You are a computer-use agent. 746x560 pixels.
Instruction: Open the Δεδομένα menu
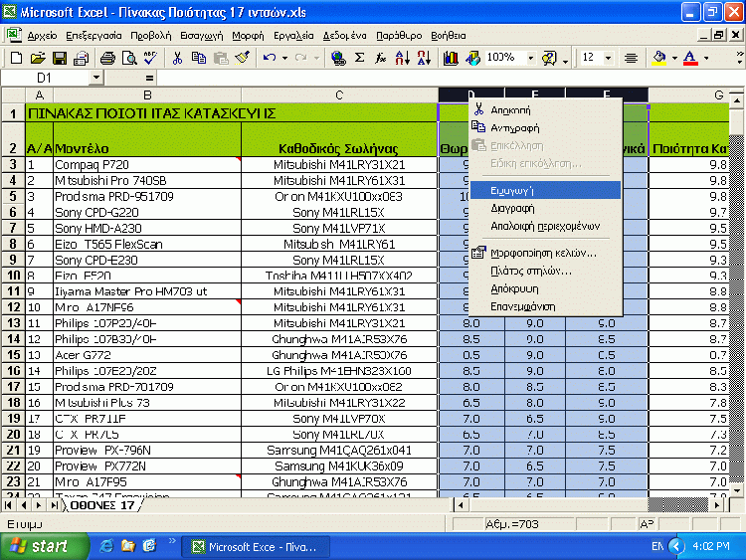tap(344, 36)
